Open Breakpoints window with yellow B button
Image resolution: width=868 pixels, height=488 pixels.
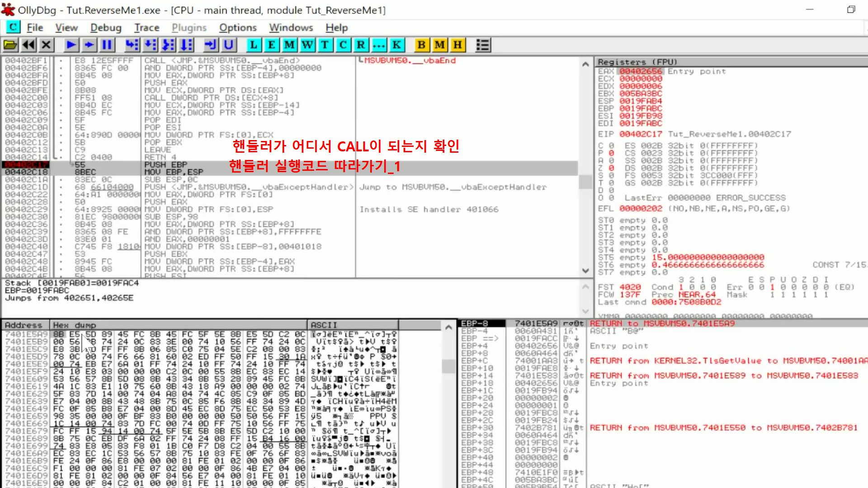coord(421,45)
